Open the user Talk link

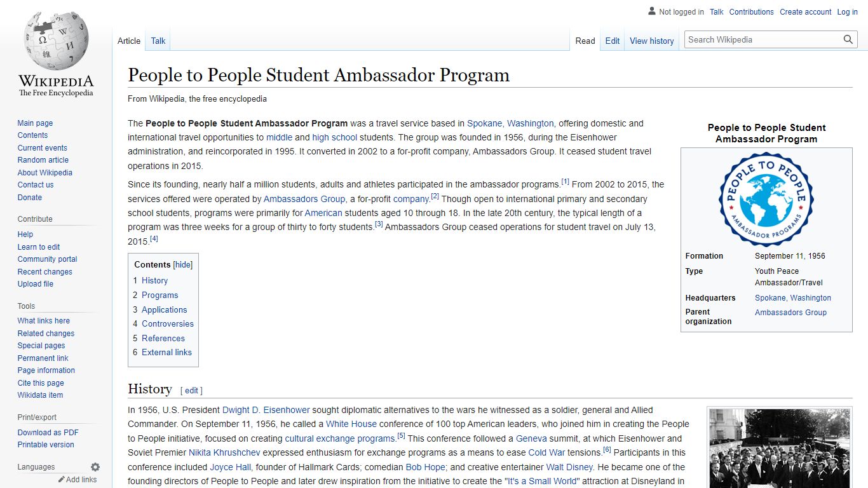click(717, 12)
